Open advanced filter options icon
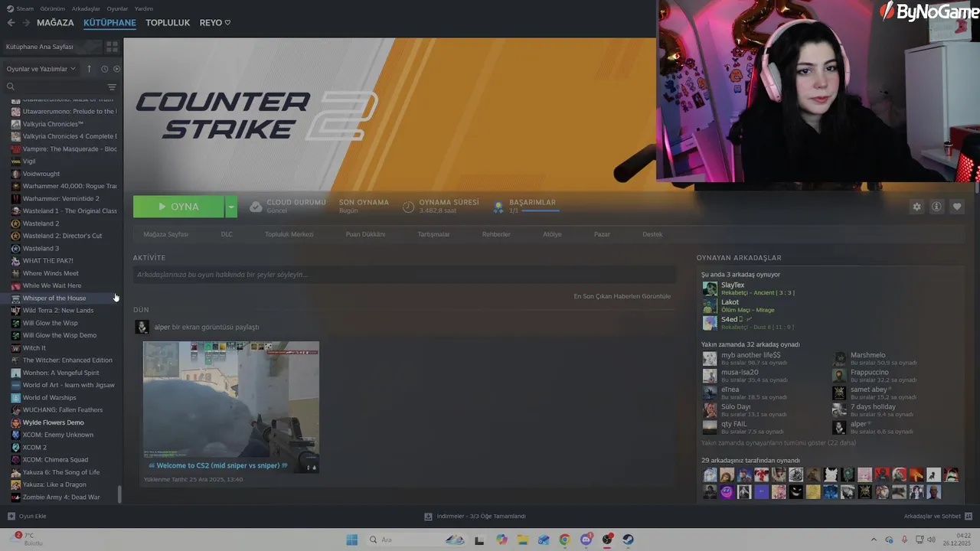The height and width of the screenshot is (551, 980). click(x=112, y=86)
